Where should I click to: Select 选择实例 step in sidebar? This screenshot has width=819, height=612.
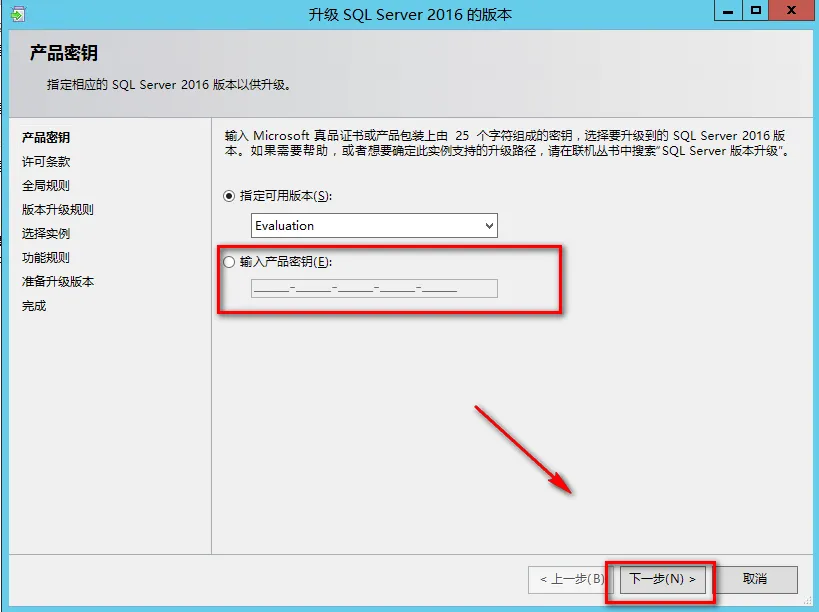click(46, 233)
